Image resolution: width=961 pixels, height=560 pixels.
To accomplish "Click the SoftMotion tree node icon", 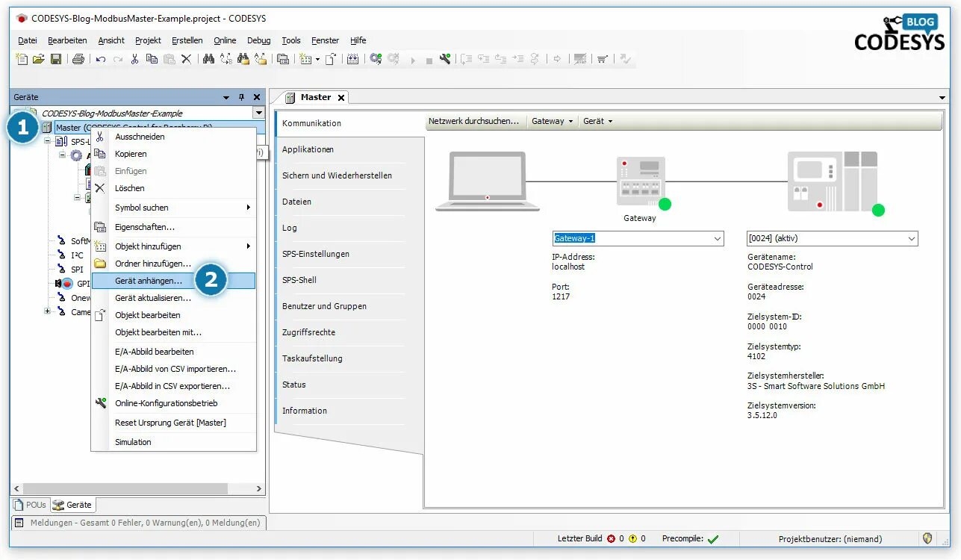I will (62, 241).
